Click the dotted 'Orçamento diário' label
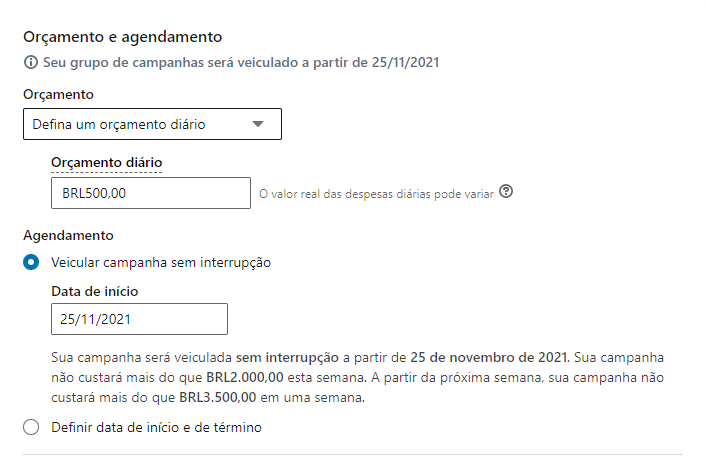 pos(106,162)
